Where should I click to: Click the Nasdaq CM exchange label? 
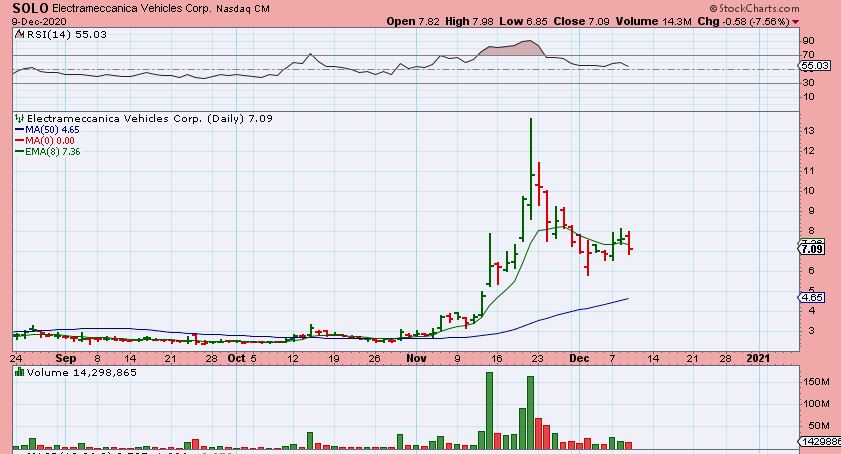click(x=242, y=9)
